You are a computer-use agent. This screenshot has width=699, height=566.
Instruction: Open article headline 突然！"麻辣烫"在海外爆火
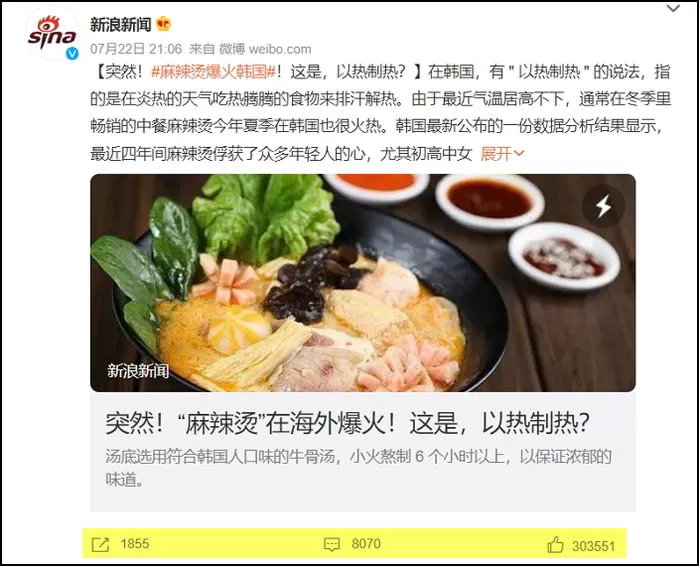(348, 423)
